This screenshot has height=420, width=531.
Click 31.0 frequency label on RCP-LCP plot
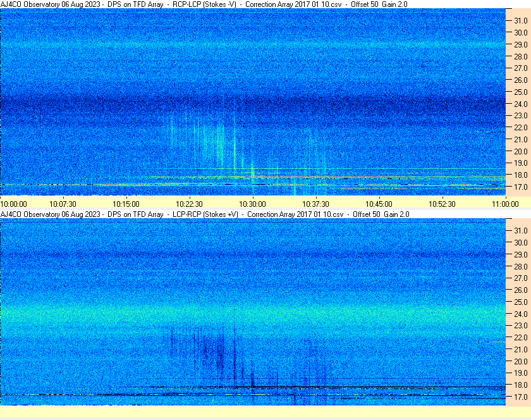pos(521,21)
